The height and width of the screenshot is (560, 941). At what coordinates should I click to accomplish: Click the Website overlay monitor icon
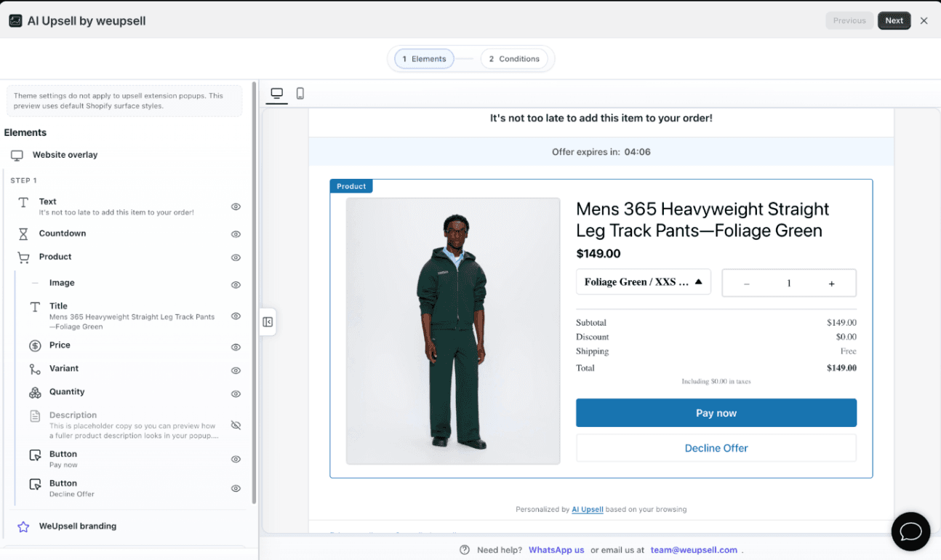(x=17, y=155)
